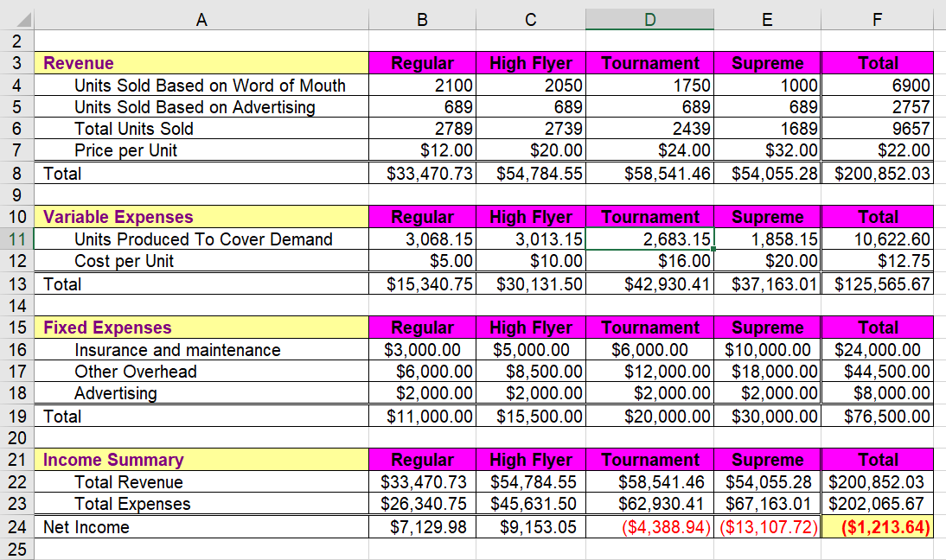946x560 pixels.
Task: Select the magenta Regular column heading cell
Action: tap(422, 63)
